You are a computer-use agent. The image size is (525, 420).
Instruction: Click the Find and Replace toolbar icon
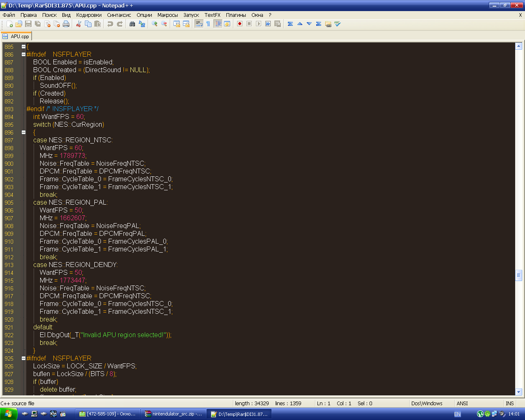(142, 24)
